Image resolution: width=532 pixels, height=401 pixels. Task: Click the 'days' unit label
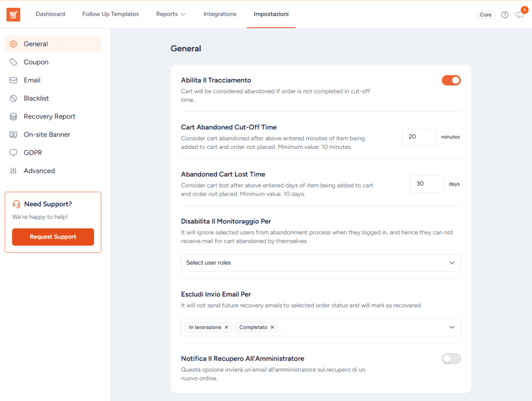coord(454,184)
